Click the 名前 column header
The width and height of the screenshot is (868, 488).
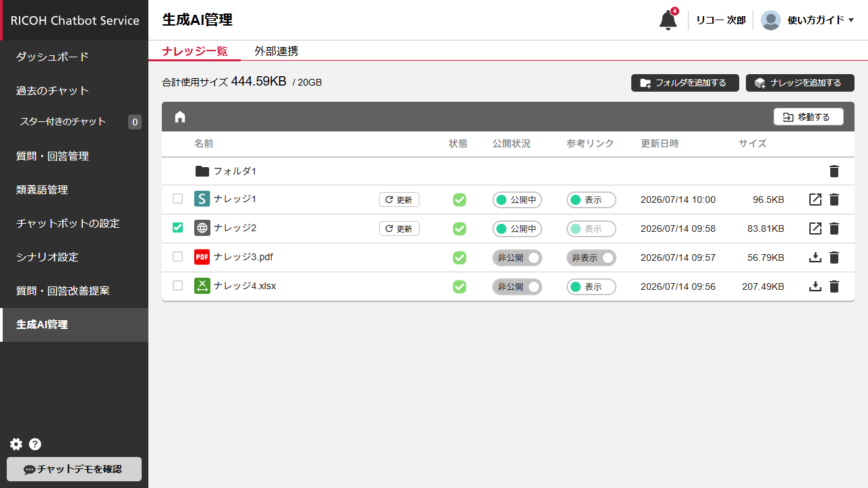[x=204, y=144]
